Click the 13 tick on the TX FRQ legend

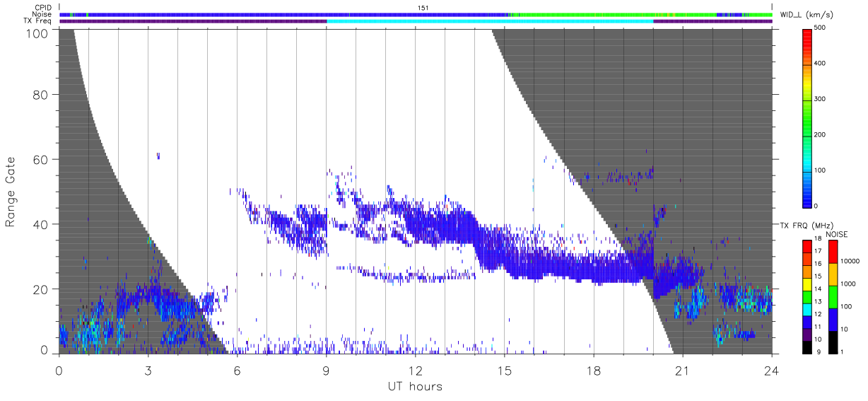[818, 301]
